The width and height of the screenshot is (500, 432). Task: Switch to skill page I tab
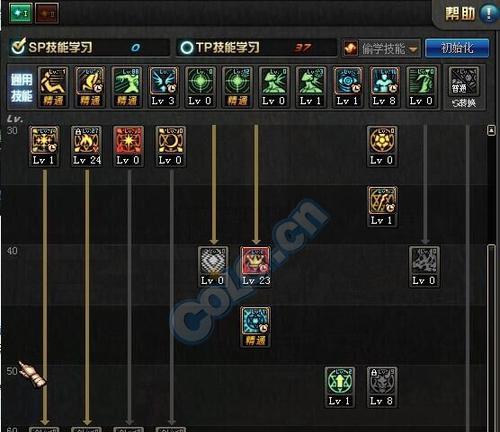[21, 13]
